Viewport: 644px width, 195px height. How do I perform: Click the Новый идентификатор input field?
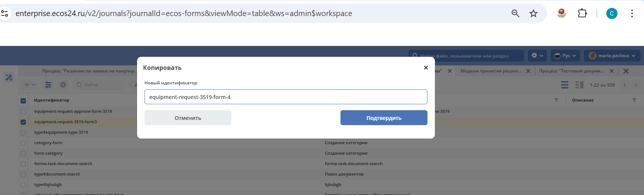[x=286, y=97]
